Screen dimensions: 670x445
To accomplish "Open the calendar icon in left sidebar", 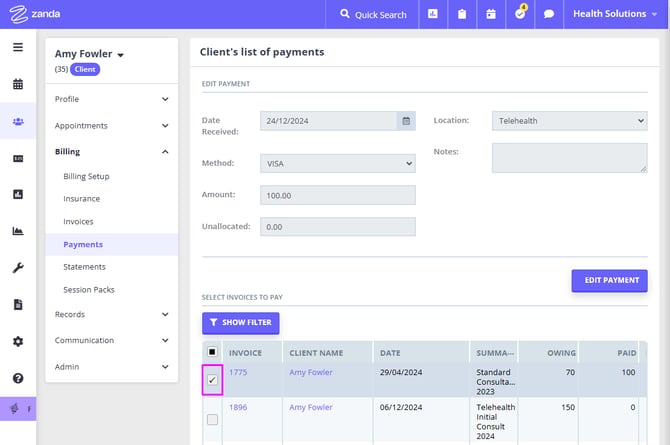I will pyautogui.click(x=18, y=84).
